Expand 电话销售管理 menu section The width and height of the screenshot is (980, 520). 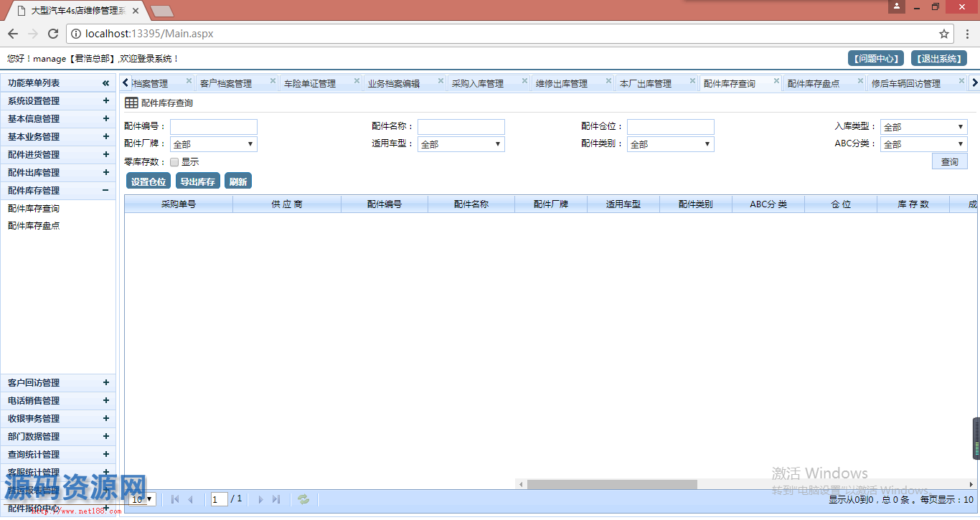click(106, 401)
